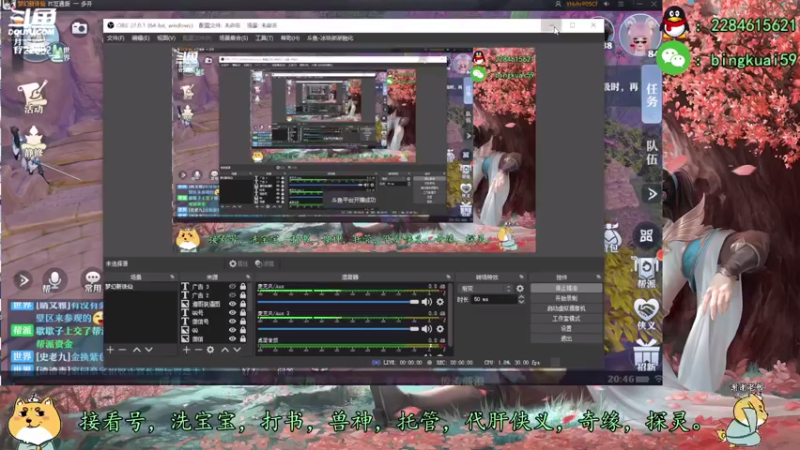Screen dimensions: 800x450
Task: Click the 工作室模式 studio mode button
Action: point(566,319)
